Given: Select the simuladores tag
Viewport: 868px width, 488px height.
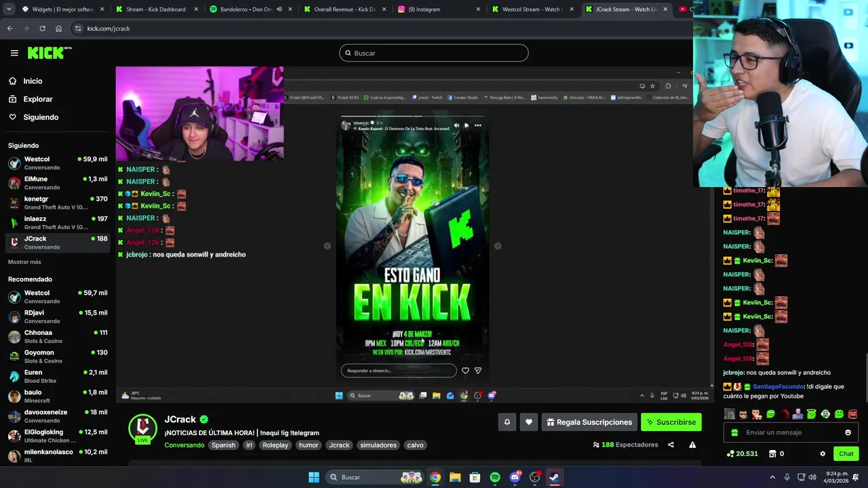Looking at the screenshot, I should 378,445.
